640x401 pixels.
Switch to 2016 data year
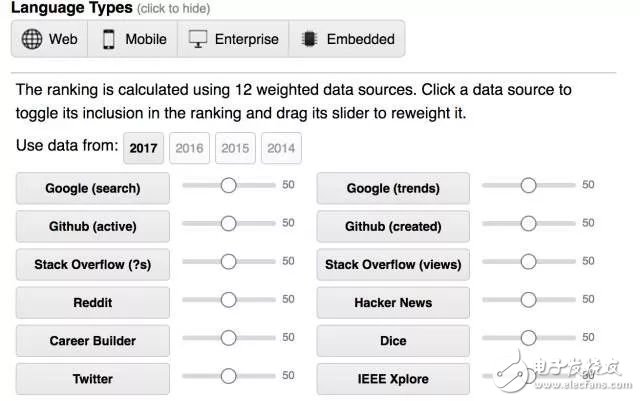[x=189, y=148]
